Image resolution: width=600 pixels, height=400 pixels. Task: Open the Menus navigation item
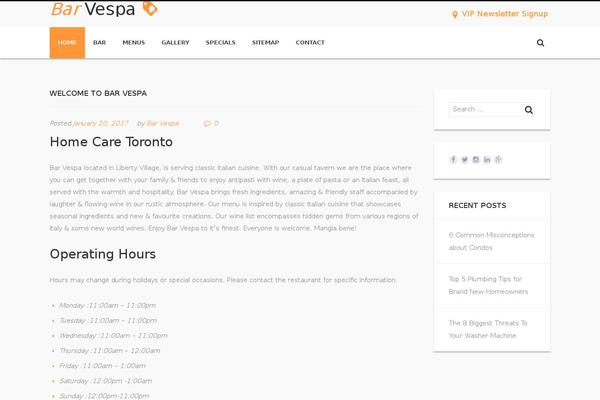tap(134, 42)
